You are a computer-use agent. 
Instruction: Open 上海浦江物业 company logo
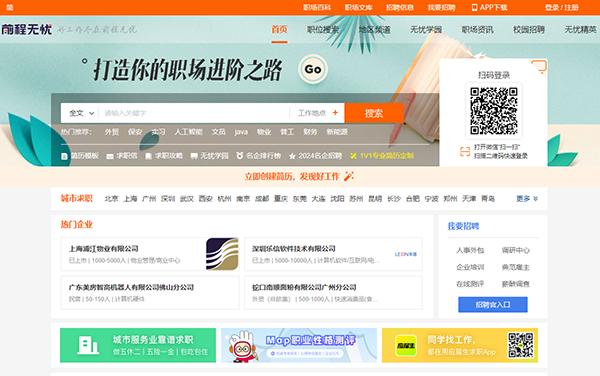tap(222, 254)
